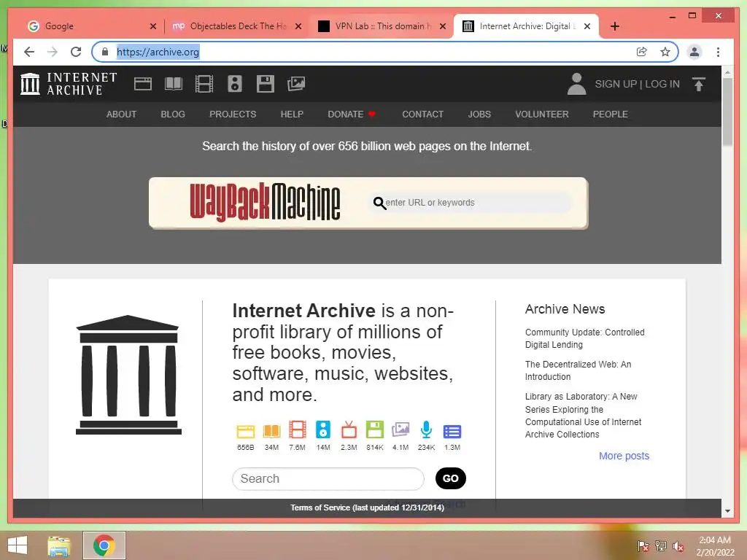
Task: Open the 7.6M video collection icon
Action: (x=298, y=429)
